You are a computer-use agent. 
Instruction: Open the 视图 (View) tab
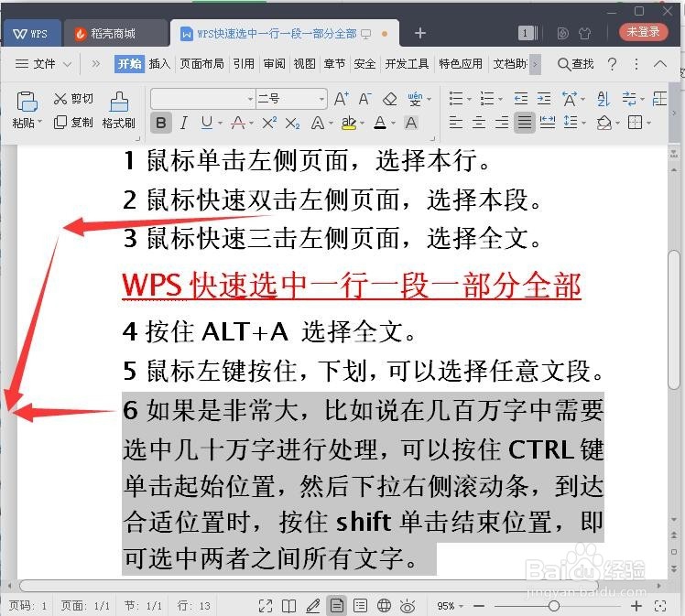[x=304, y=64]
